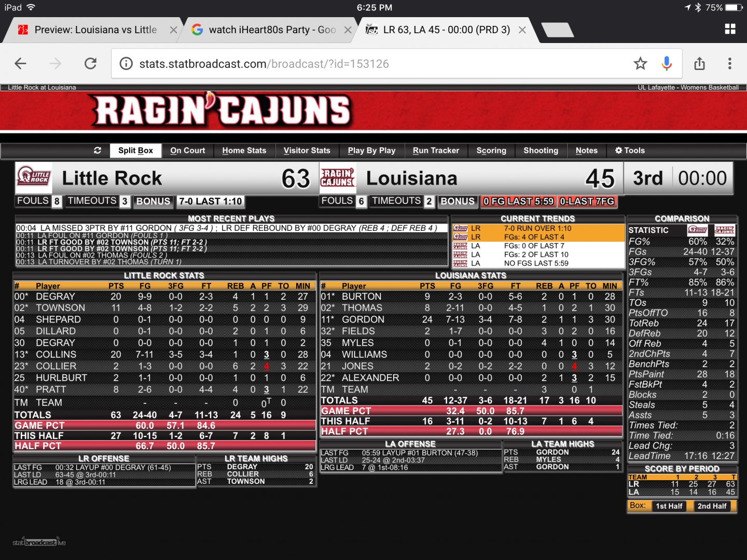The height and width of the screenshot is (560, 747).
Task: Open the Chrome three-dot menu
Action: click(x=729, y=64)
